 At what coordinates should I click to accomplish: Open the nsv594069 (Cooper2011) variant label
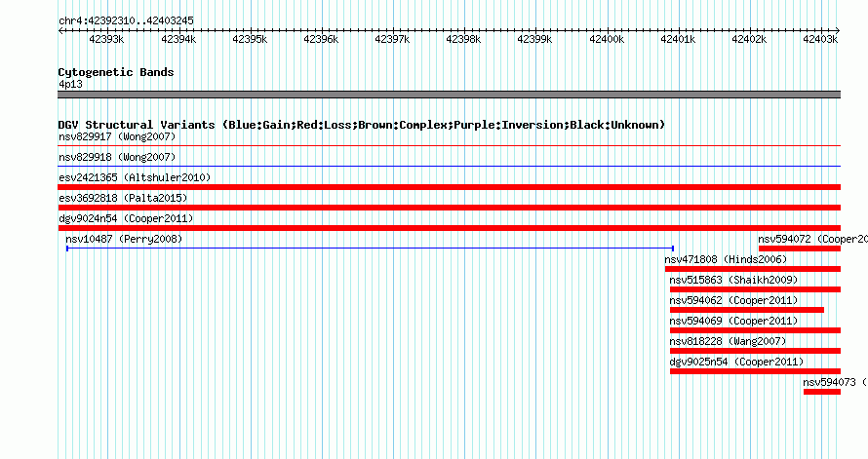[x=733, y=321]
